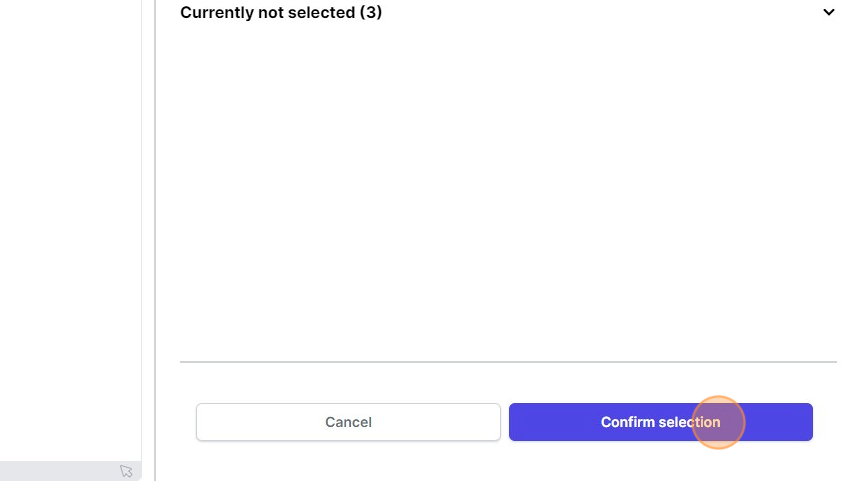The width and height of the screenshot is (860, 481).
Task: Select the cursor arrow icon at bottom left
Action: coord(126,471)
